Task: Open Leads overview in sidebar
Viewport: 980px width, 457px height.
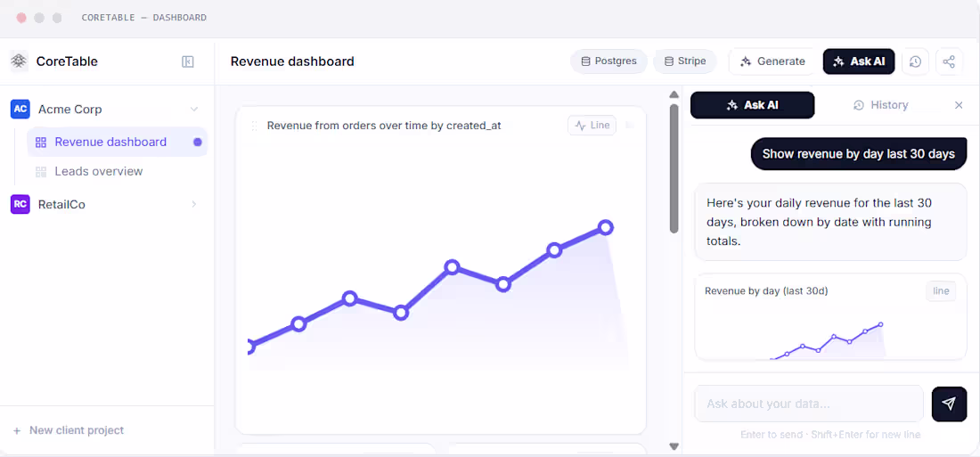Action: 99,171
